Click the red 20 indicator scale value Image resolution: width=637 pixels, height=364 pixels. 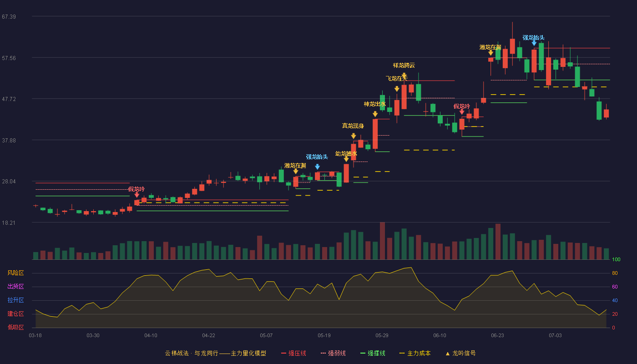coord(615,314)
